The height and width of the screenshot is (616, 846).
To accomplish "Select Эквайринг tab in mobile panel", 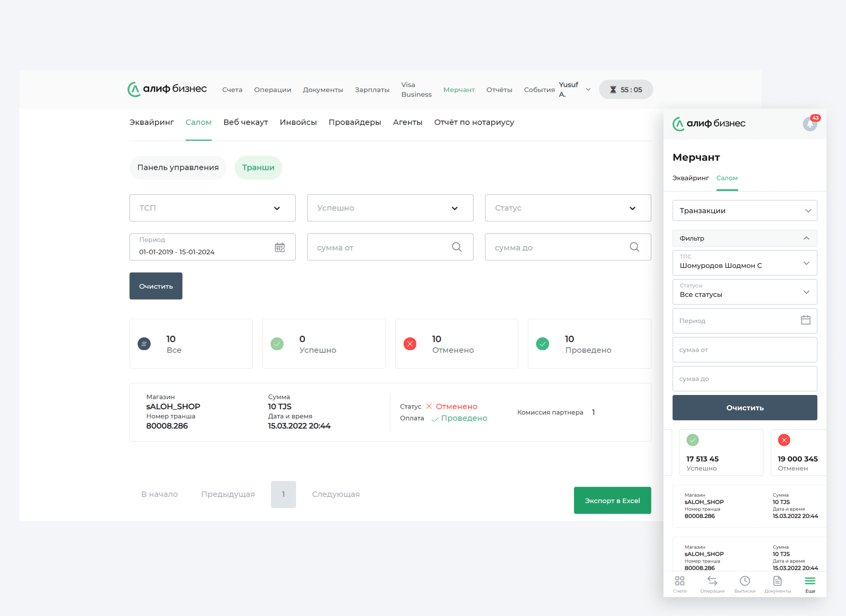I will pyautogui.click(x=690, y=178).
